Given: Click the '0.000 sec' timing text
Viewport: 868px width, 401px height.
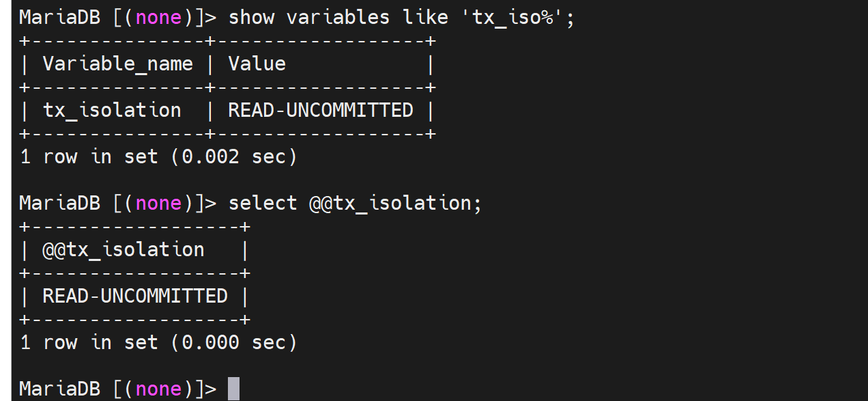Looking at the screenshot, I should point(233,342).
